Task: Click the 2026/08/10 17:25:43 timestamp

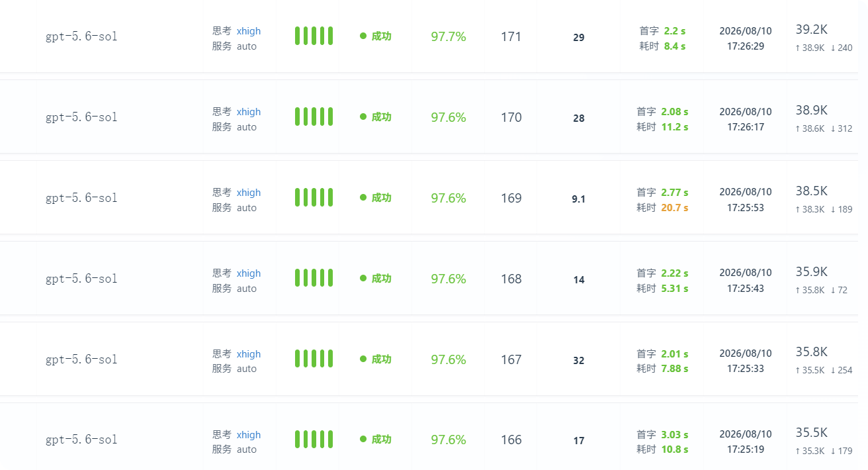Action: pyautogui.click(x=746, y=281)
